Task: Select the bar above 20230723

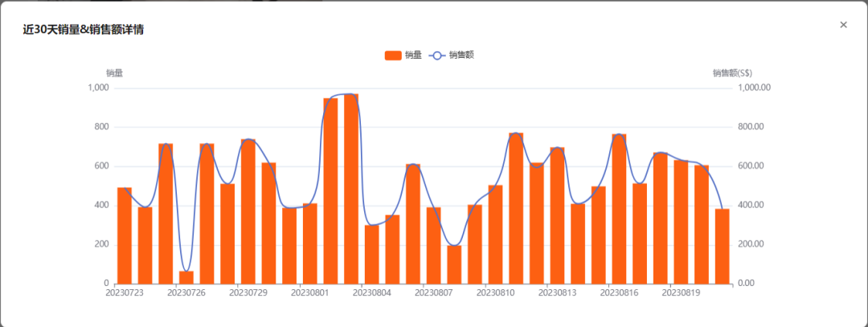Action: [125, 235]
